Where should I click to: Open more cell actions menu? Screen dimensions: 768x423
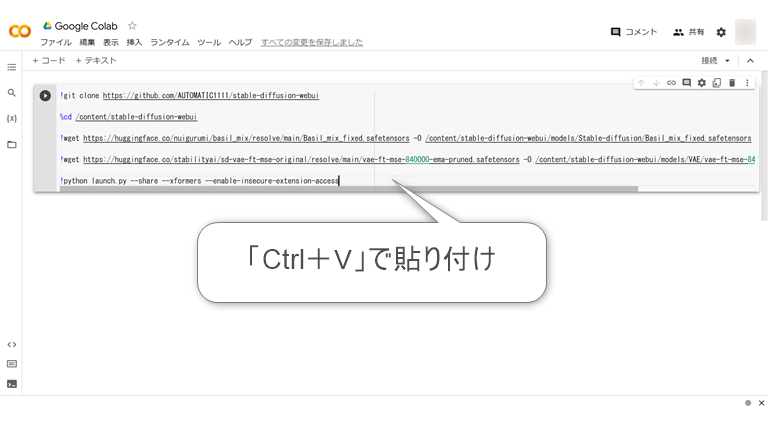coord(747,83)
